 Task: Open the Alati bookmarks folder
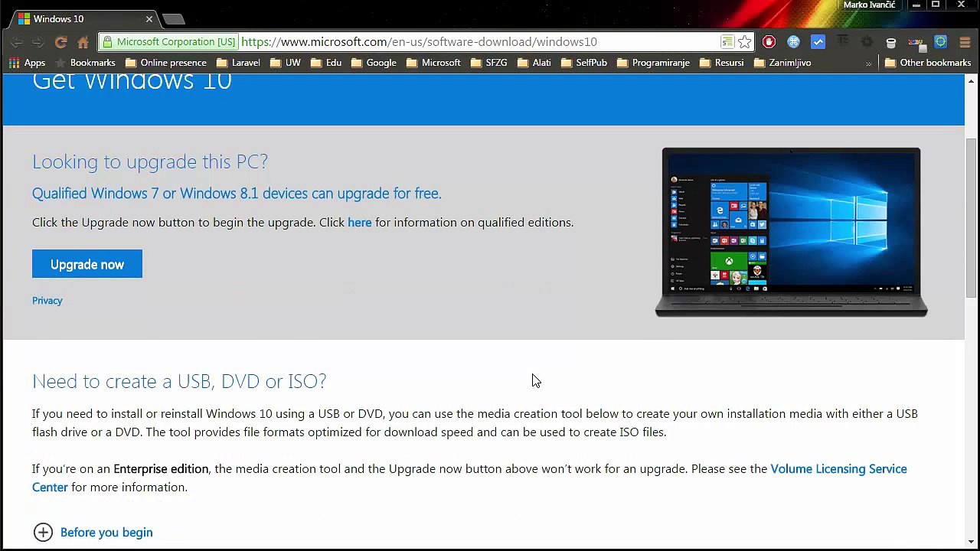[534, 63]
